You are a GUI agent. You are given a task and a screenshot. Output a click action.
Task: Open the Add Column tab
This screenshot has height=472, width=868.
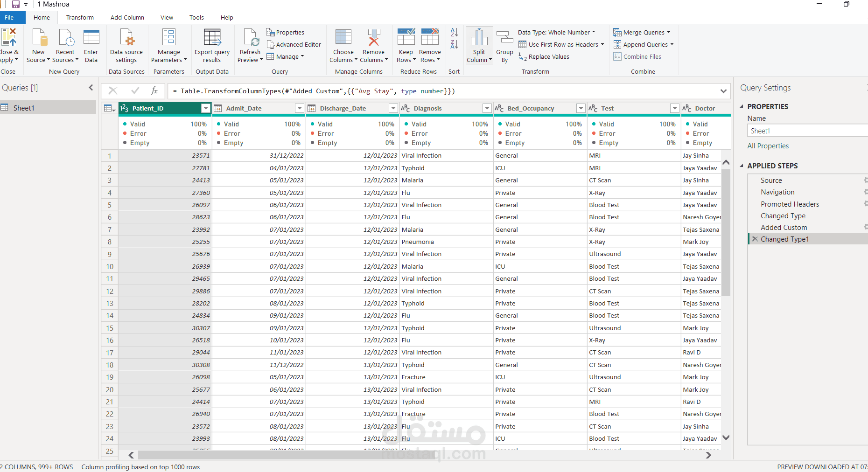pos(127,17)
